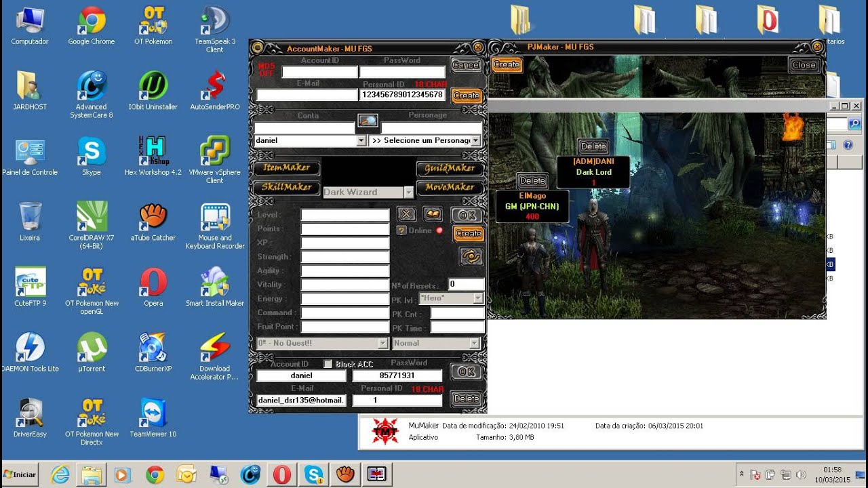868x488 pixels.
Task: Expand the Selecione um Personagem dropdown
Action: 475,140
